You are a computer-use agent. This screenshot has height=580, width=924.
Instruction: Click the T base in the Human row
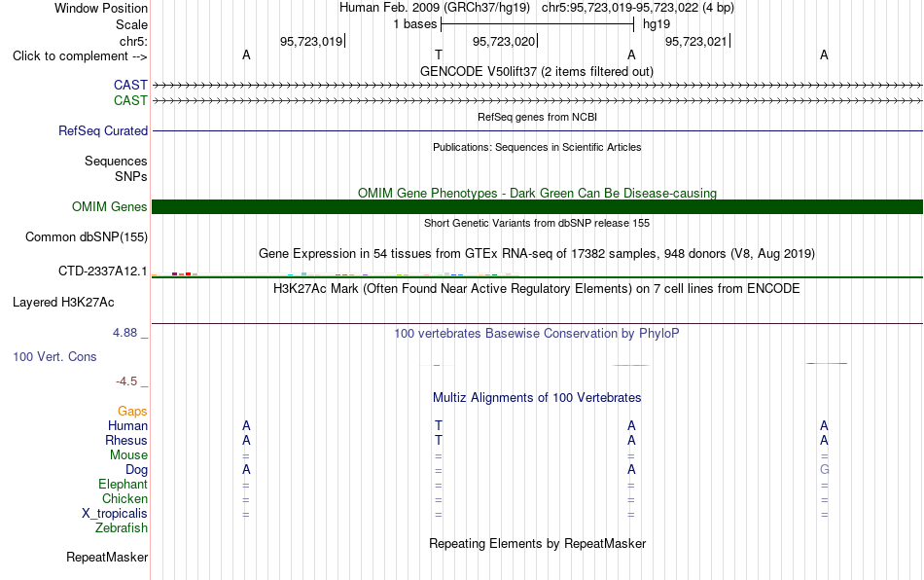(439, 425)
